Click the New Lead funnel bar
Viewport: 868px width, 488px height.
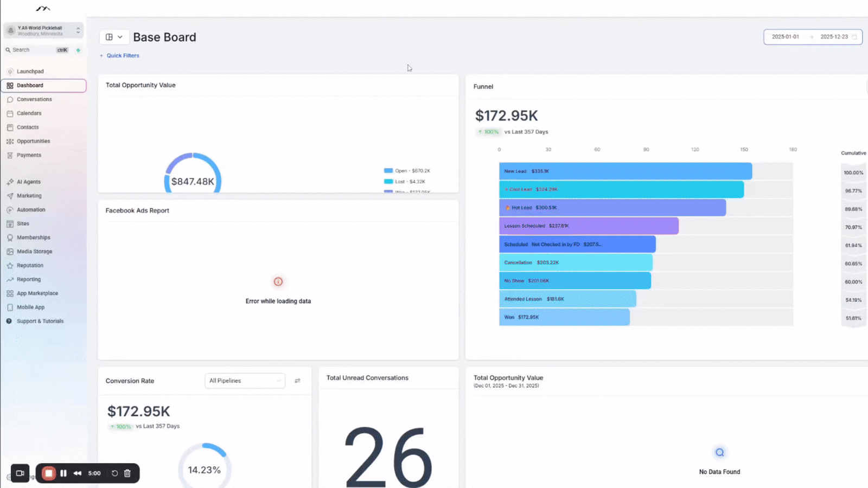pyautogui.click(x=625, y=171)
